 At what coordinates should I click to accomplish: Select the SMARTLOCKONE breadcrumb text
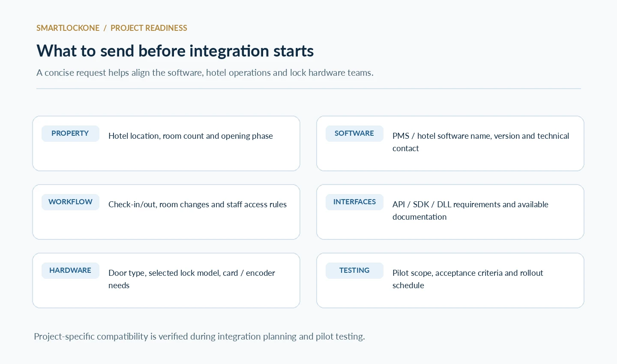[x=68, y=28]
